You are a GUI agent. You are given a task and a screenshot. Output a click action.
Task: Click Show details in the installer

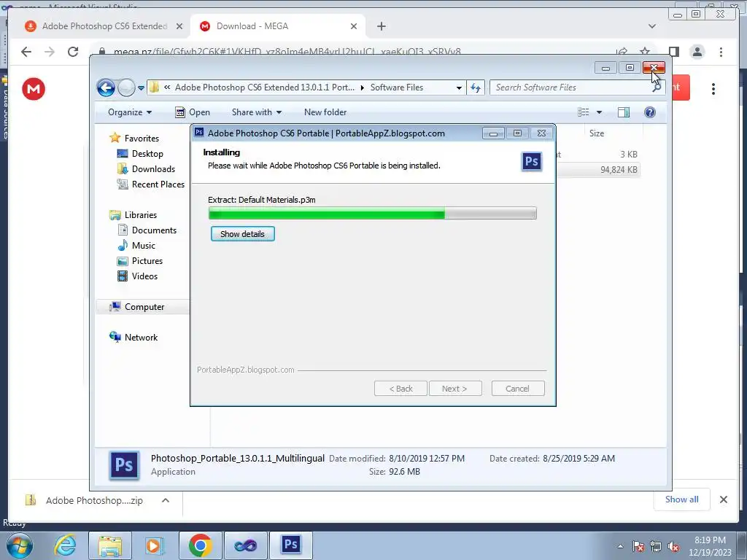click(x=242, y=234)
